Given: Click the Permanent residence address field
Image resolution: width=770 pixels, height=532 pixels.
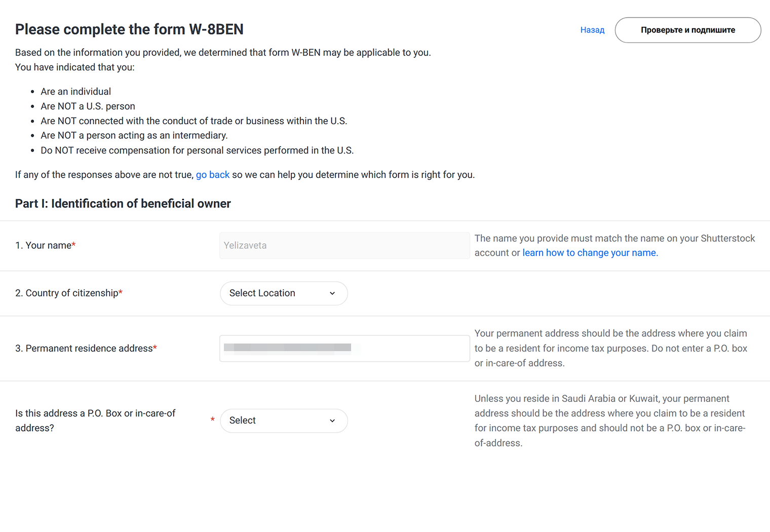Looking at the screenshot, I should click(x=344, y=349).
